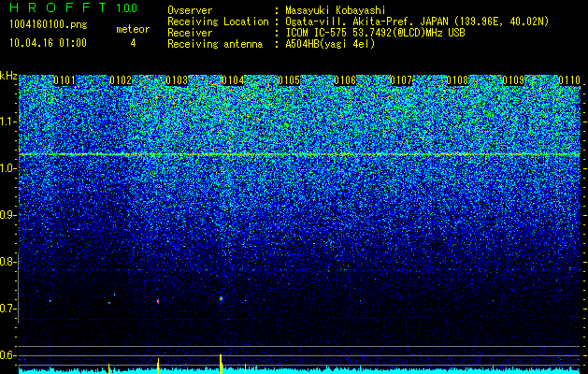This screenshot has width=588, height=374.
Task: Click the 0105 time marker label
Action: (x=289, y=80)
